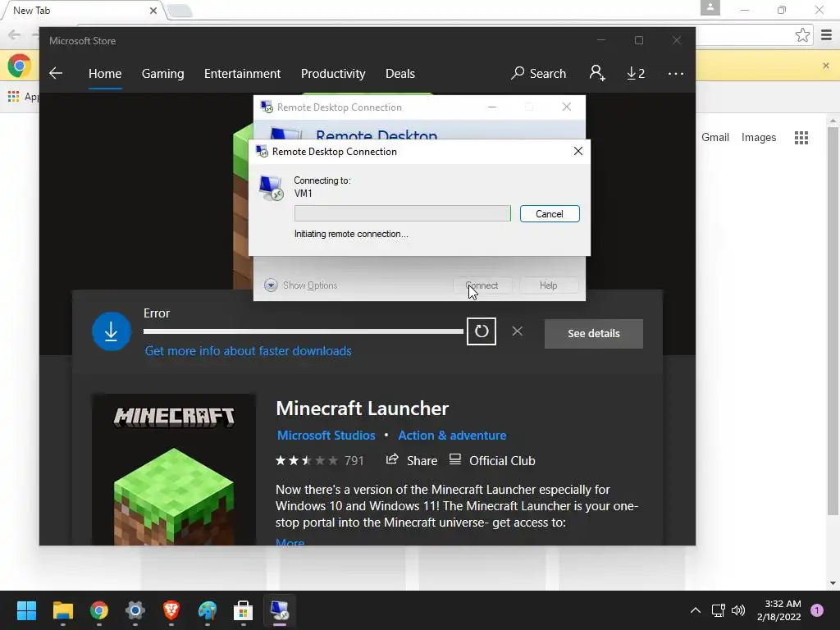840x630 pixels.
Task: Click Help in Remote Desktop window
Action: 549,285
